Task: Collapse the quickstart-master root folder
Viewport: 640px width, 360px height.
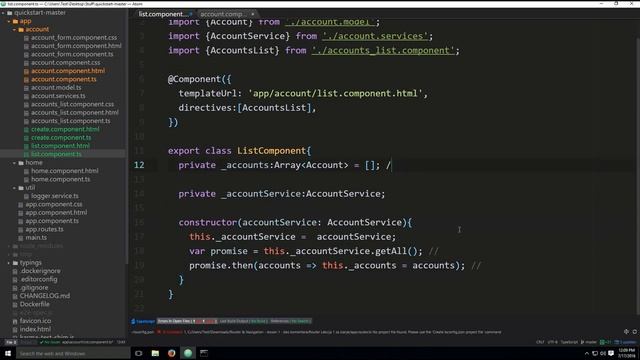Action: [x=3, y=13]
